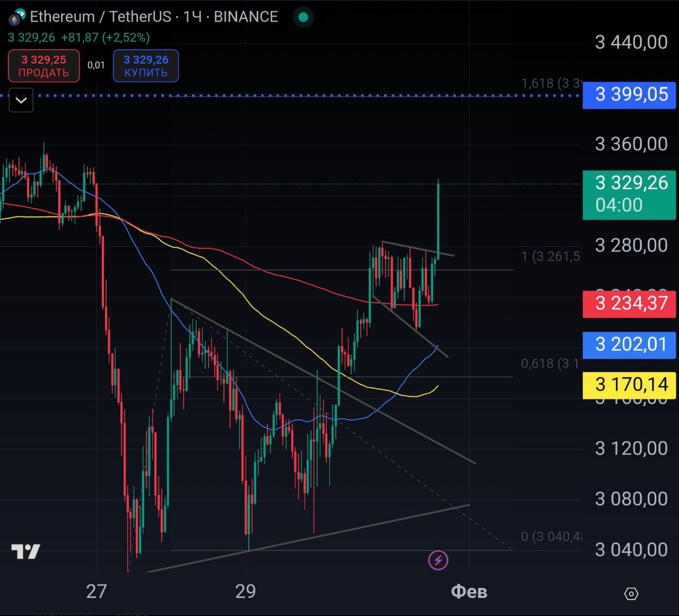679x616 pixels.
Task: Collapse the legend with the chevron button
Action: (21, 100)
